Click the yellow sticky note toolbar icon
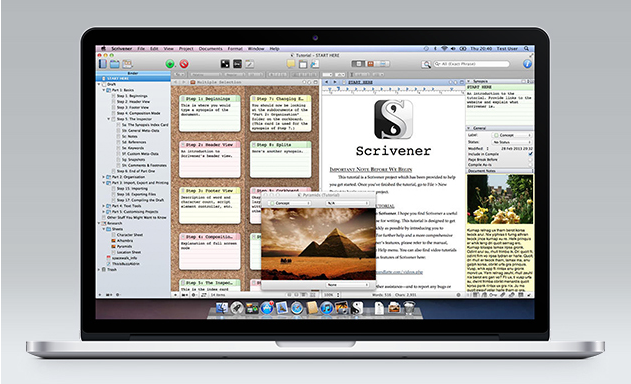The height and width of the screenshot is (384, 631). pyautogui.click(x=291, y=64)
